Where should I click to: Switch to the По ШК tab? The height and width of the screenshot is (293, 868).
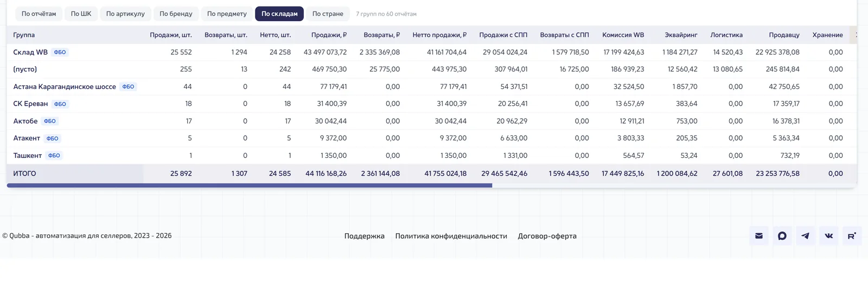coord(81,14)
